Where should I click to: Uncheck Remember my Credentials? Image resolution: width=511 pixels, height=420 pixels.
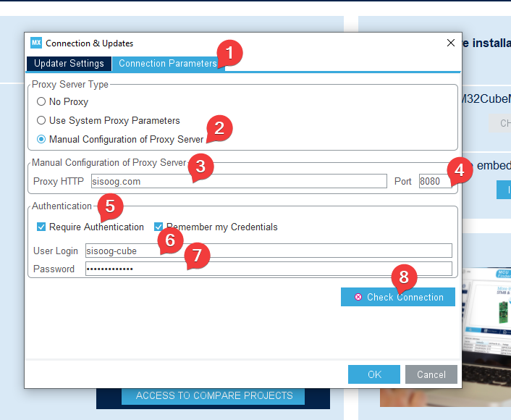click(x=159, y=227)
